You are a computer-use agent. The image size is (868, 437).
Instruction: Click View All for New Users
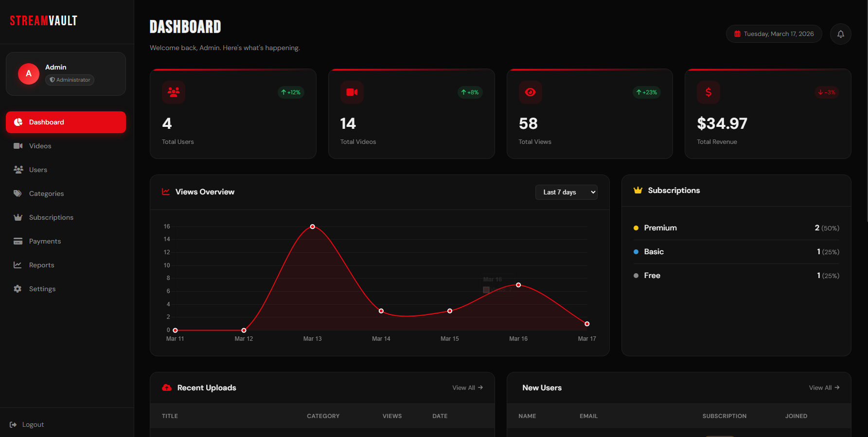(824, 388)
